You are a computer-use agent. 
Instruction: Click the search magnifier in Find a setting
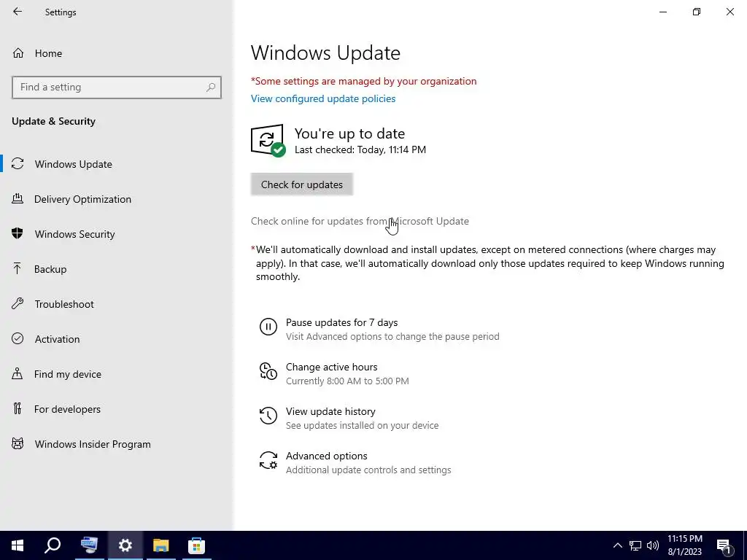pyautogui.click(x=211, y=87)
